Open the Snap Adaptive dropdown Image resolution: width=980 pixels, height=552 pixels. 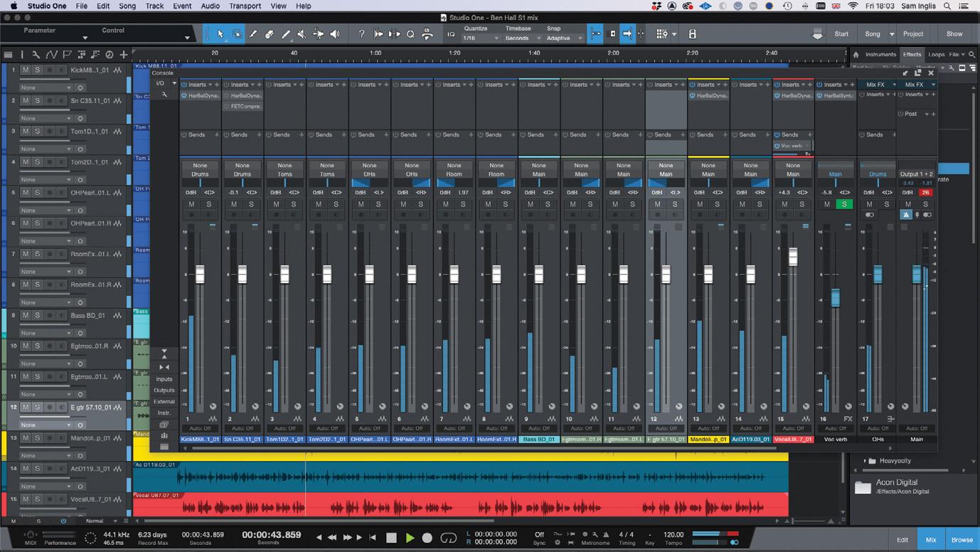point(565,38)
